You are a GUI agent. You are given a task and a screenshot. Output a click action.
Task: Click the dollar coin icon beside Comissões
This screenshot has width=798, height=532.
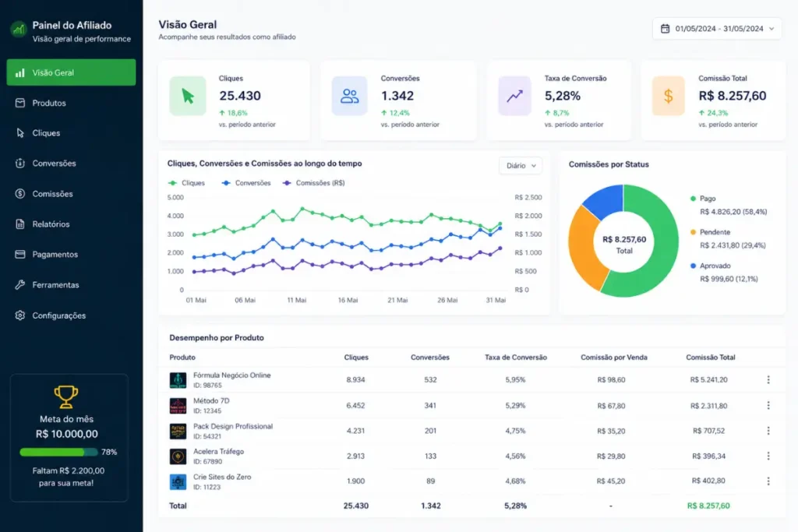19,193
